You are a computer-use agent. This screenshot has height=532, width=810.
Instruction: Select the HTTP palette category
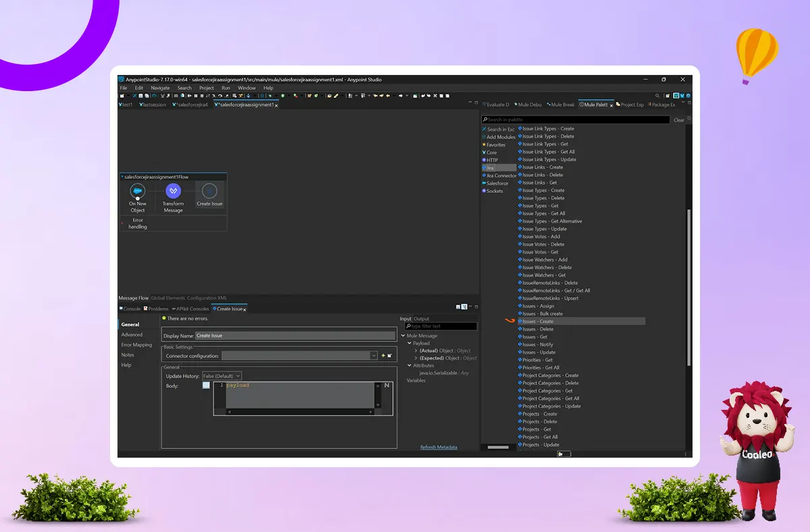tap(490, 160)
